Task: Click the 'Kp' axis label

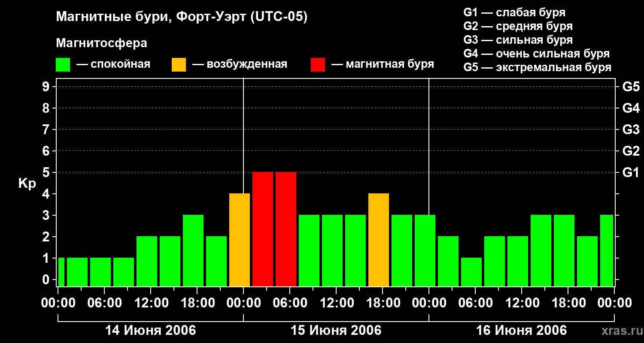Action: 27,184
